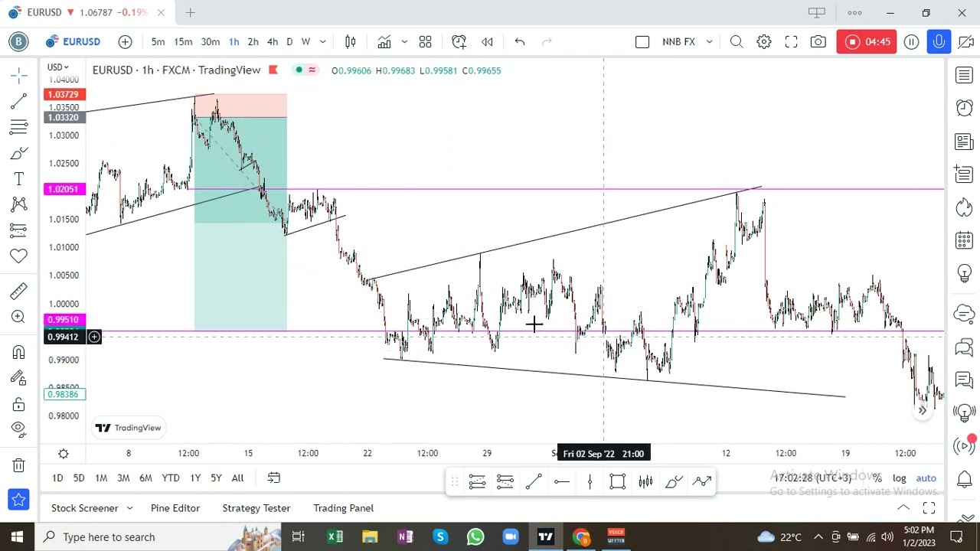The width and height of the screenshot is (980, 551).
Task: Open the Strategy Tester tab
Action: coord(256,508)
